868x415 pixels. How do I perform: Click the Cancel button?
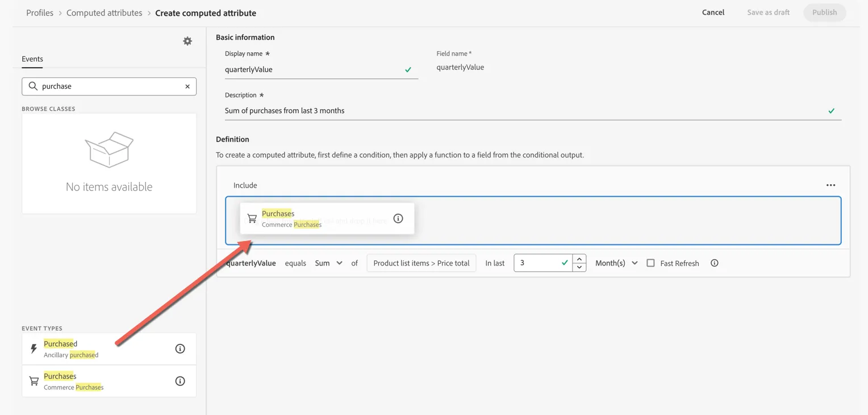point(713,13)
